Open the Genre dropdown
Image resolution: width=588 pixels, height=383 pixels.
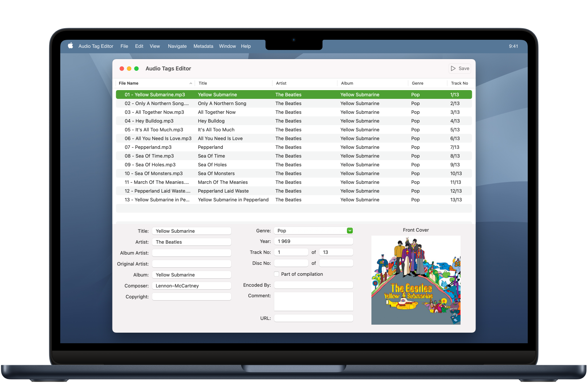pos(350,231)
